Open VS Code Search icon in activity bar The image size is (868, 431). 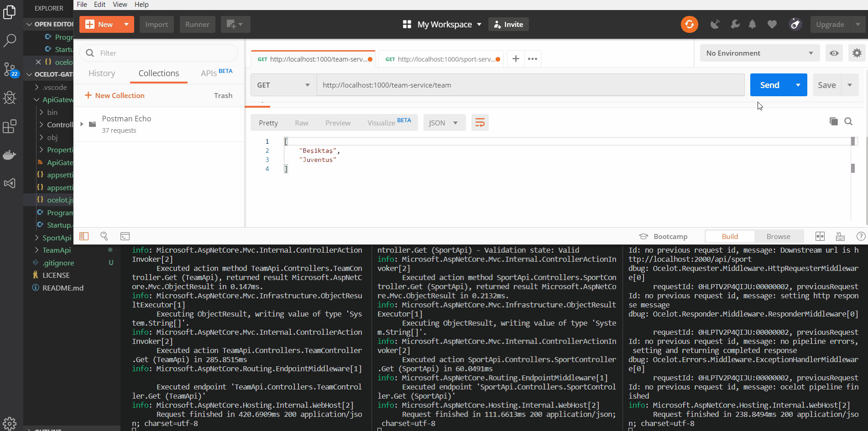click(x=10, y=40)
